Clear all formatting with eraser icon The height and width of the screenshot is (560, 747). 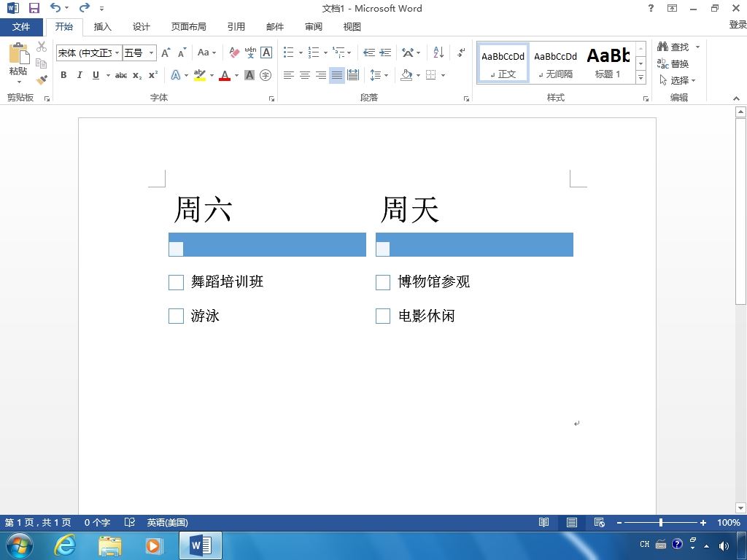[234, 52]
